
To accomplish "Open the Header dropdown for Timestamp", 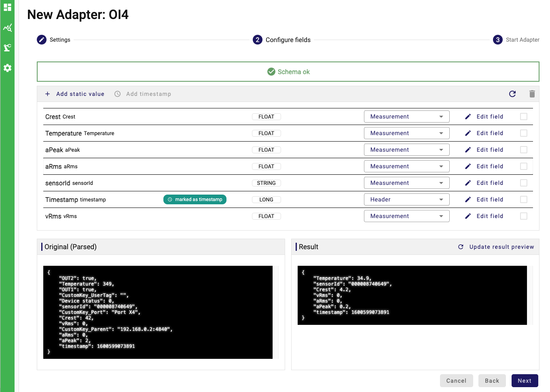I will (406, 199).
